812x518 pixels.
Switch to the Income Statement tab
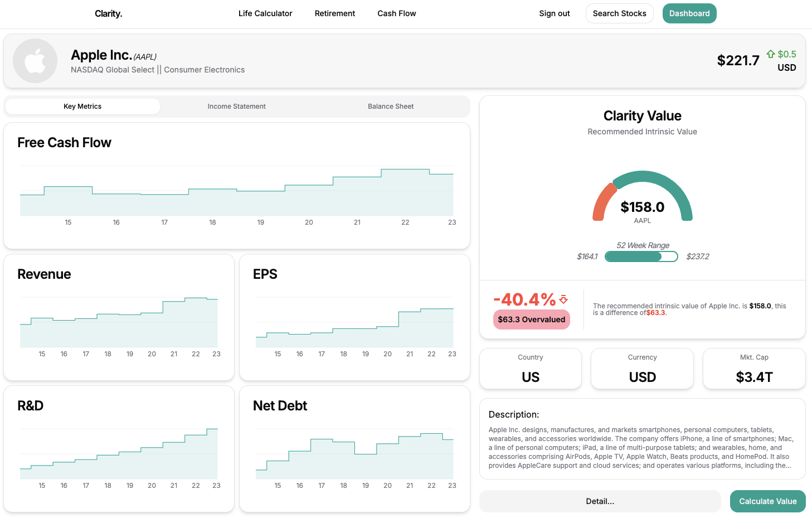(x=236, y=106)
